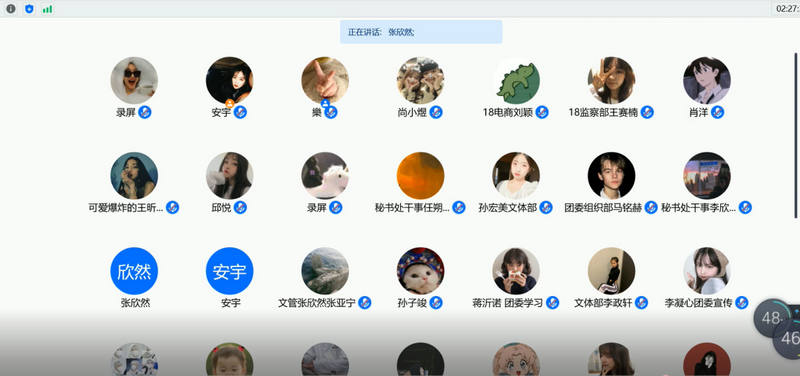800x376 pixels.
Task: Open the pointing hand avatar of 樂
Action: [325, 81]
